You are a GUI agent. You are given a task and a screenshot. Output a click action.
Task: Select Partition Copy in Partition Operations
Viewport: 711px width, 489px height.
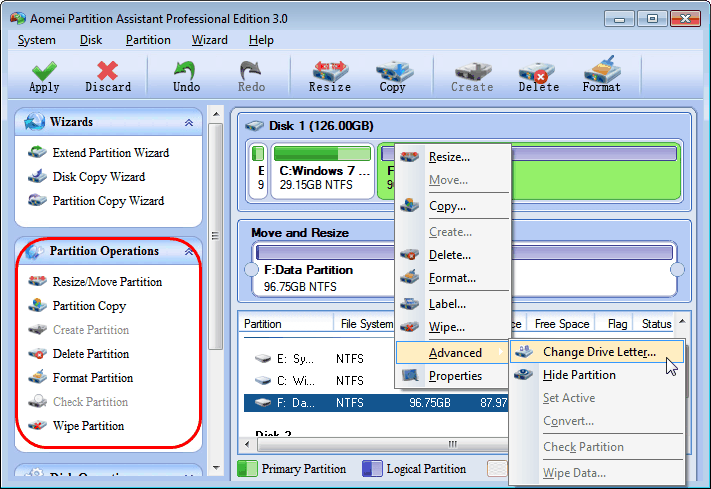pos(77,306)
